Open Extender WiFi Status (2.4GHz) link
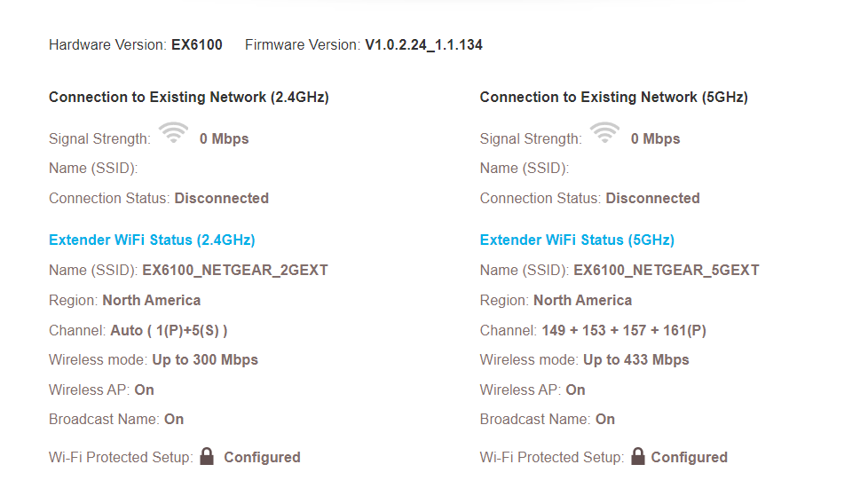The width and height of the screenshot is (868, 488). click(152, 240)
